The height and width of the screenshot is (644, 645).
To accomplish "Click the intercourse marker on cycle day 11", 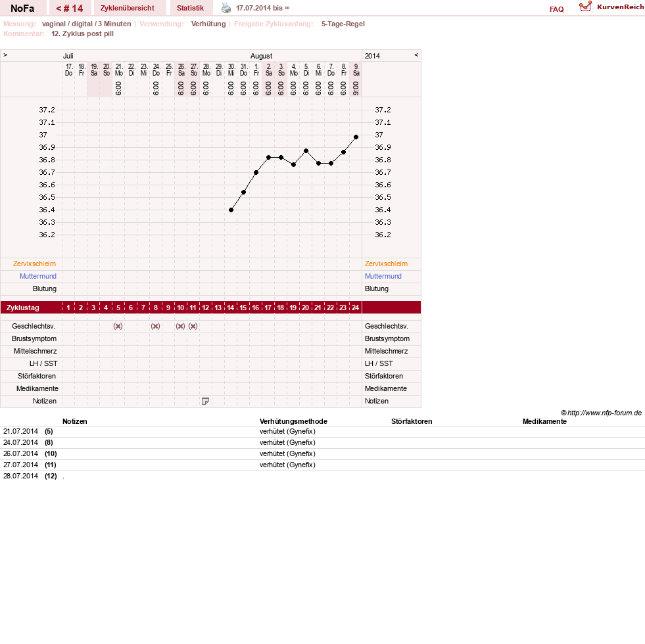I will click(x=193, y=326).
